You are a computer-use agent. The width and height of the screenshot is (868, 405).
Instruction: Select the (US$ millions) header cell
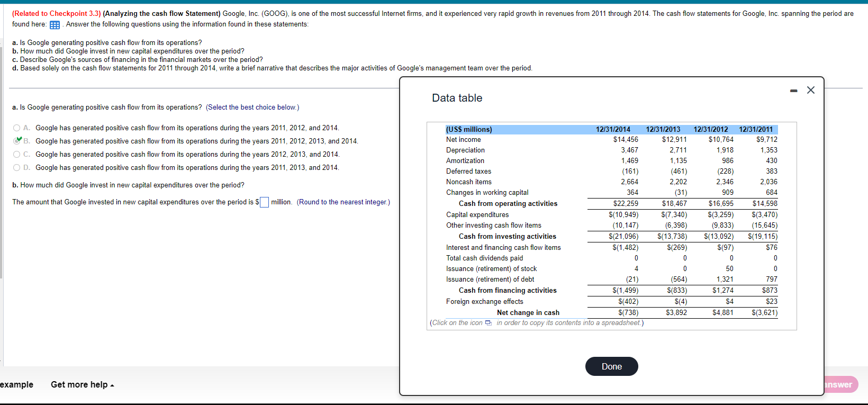pyautogui.click(x=469, y=129)
